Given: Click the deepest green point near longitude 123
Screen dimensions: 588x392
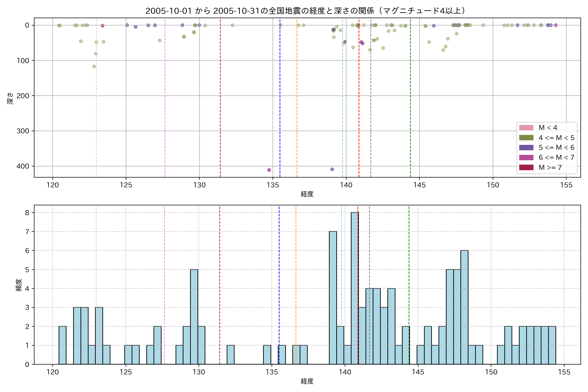Looking at the screenshot, I should (x=94, y=66).
